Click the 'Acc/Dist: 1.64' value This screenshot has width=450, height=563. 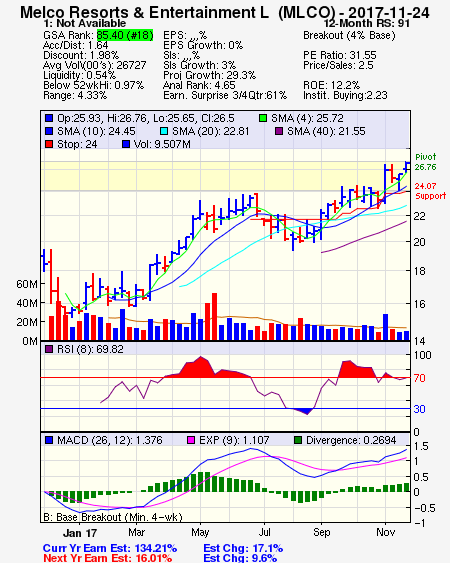(x=75, y=45)
